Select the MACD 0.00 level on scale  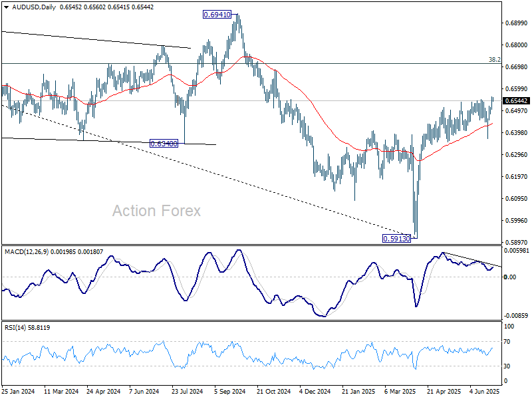coord(510,277)
